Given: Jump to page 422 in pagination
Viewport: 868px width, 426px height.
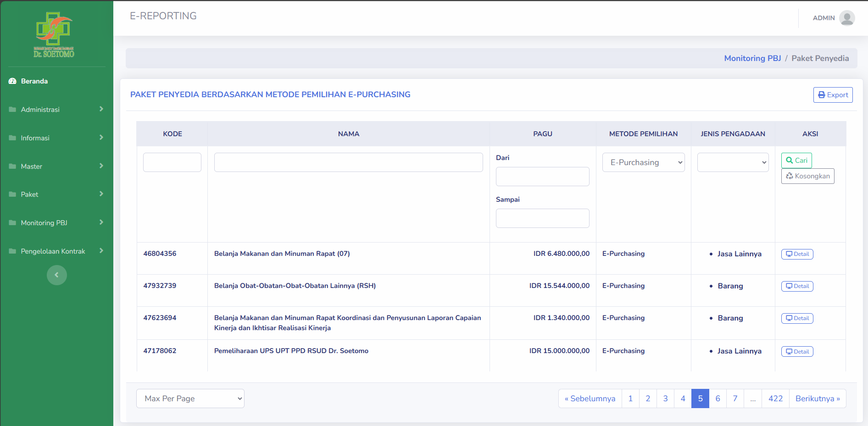Looking at the screenshot, I should click(775, 398).
